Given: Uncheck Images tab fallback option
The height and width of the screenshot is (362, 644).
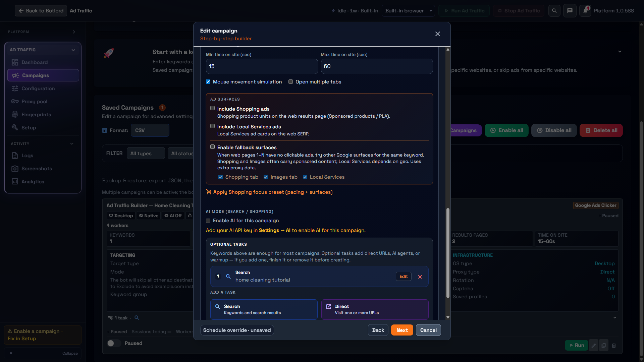Looking at the screenshot, I should click(x=266, y=177).
